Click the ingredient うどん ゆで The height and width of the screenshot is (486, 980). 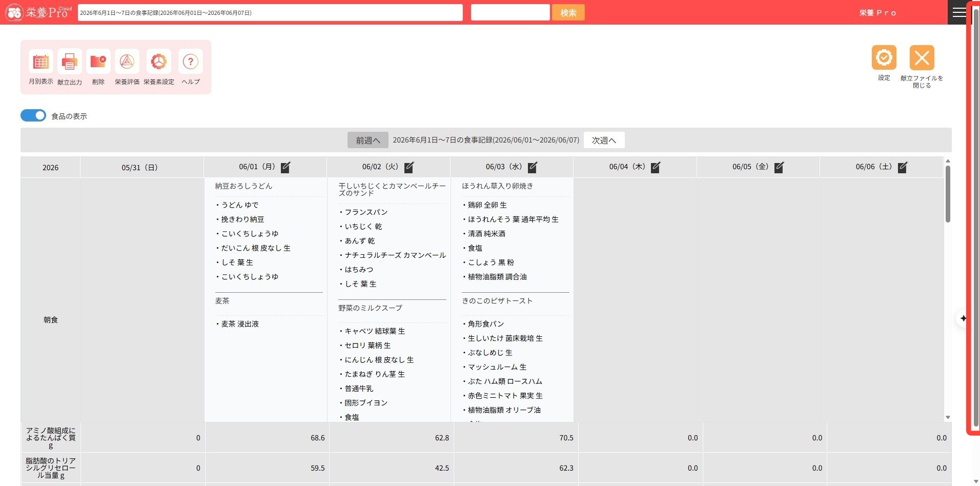[x=240, y=205]
